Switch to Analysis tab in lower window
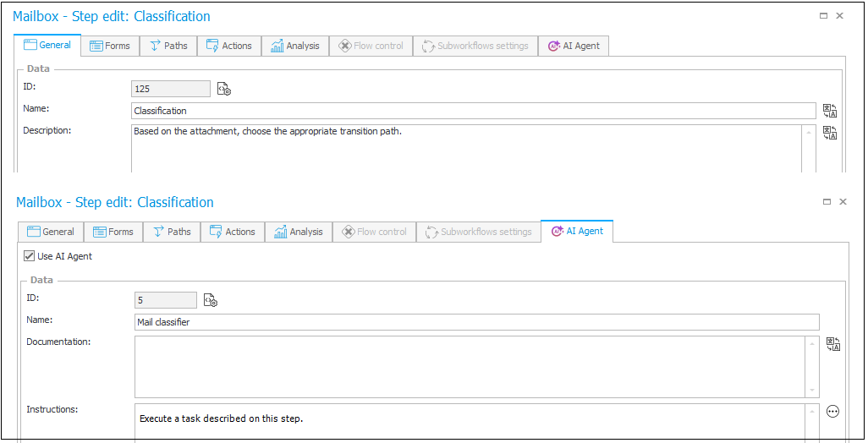Screen dimensions: 868x443 point(299,232)
